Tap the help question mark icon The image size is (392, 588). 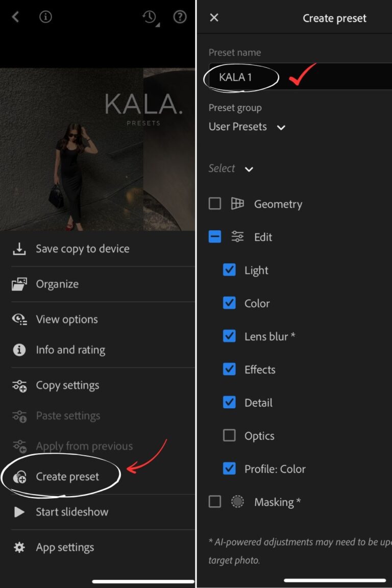pos(180,17)
